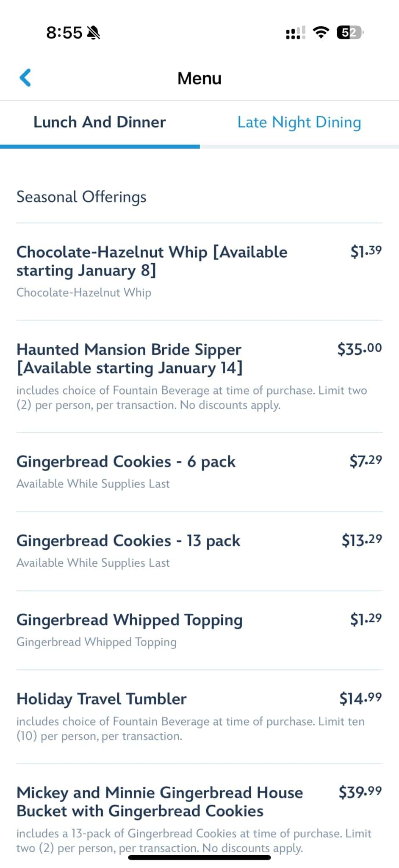
Task: Tap the Wi-Fi status icon
Action: (x=321, y=32)
